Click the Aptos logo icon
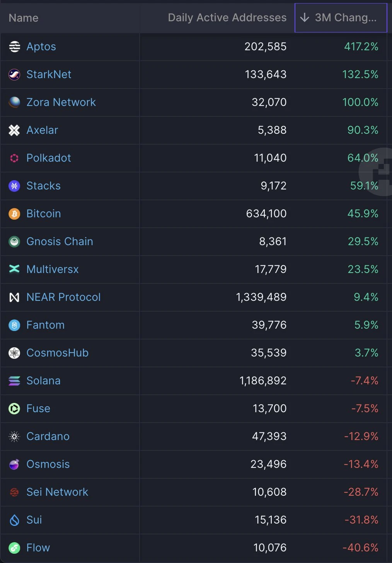The image size is (392, 563). click(14, 47)
